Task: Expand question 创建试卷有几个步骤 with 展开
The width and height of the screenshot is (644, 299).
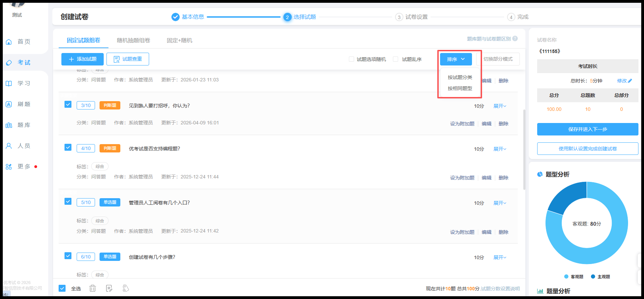Action: click(x=500, y=257)
